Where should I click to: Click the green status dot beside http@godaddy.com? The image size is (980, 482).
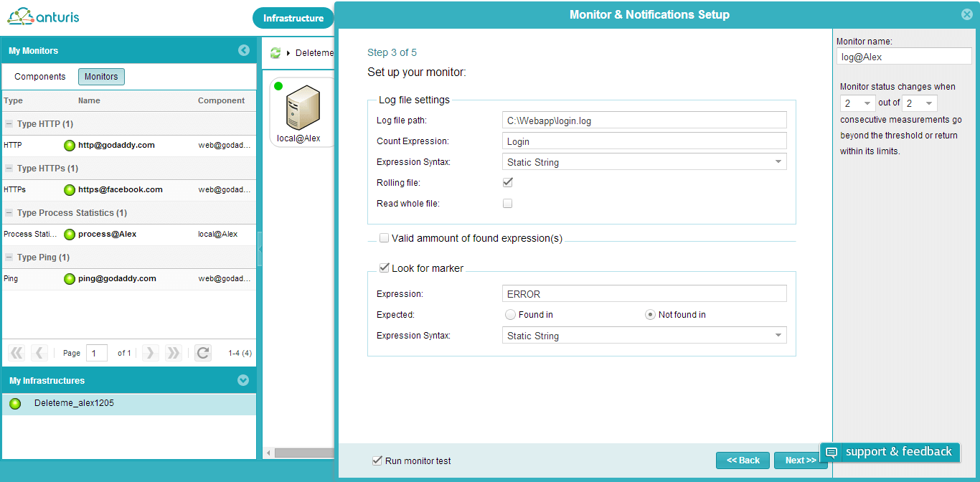pos(70,145)
